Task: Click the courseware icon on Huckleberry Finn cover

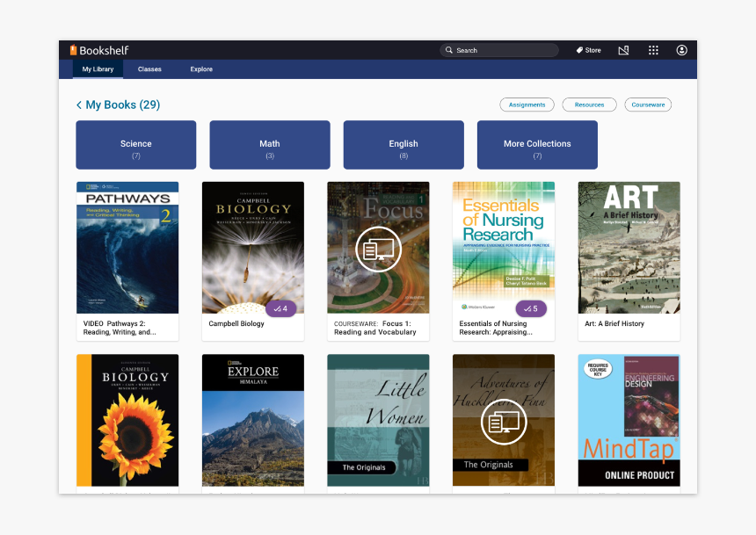Action: click(504, 422)
